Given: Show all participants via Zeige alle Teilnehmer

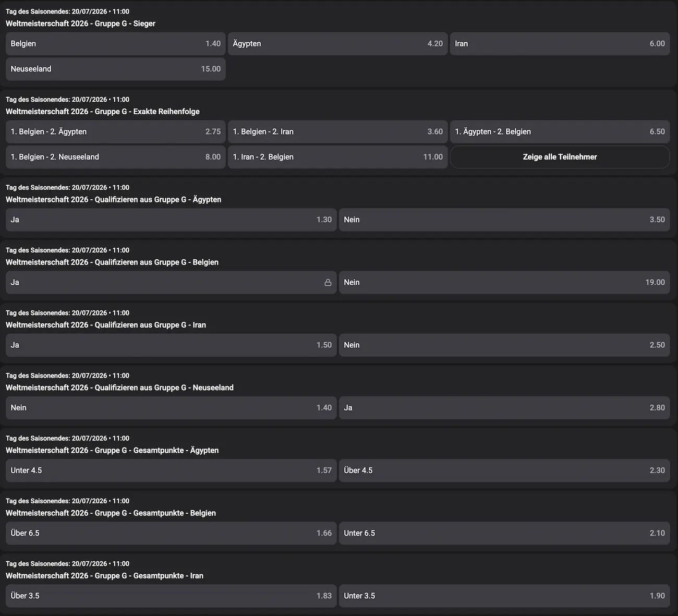Looking at the screenshot, I should point(560,157).
